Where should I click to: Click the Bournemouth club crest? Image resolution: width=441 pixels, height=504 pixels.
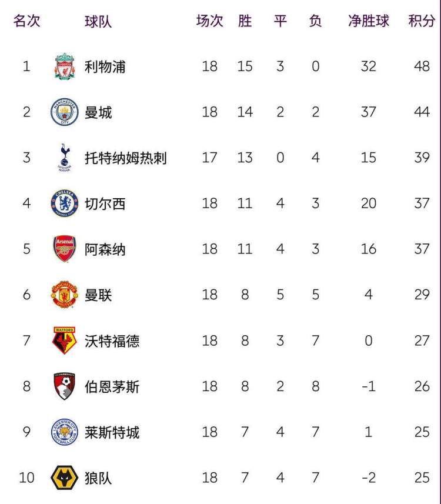coord(65,386)
